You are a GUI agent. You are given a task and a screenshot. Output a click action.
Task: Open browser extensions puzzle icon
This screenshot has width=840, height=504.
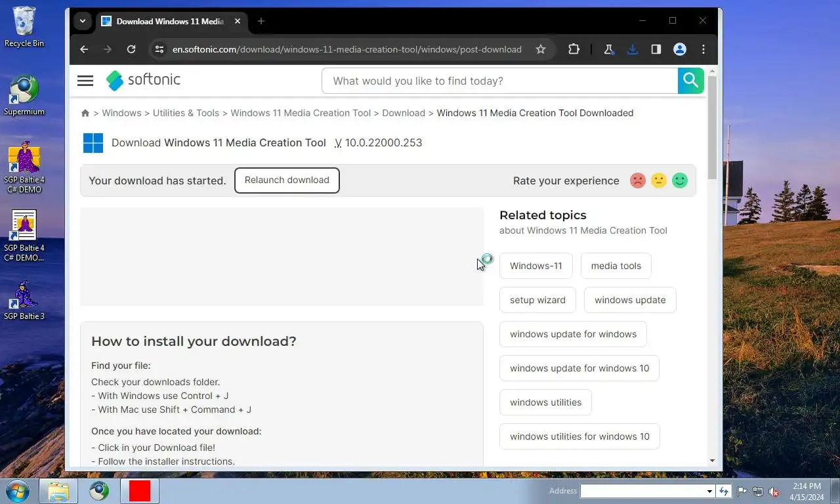pyautogui.click(x=574, y=49)
